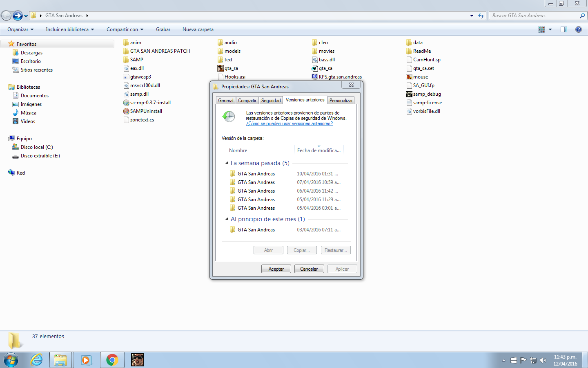
Task: Open the audio folder
Action: pyautogui.click(x=227, y=43)
